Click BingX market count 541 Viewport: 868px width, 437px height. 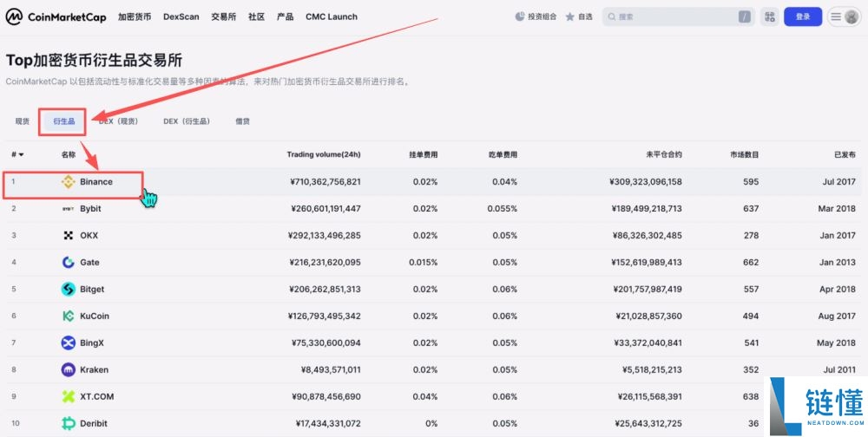[751, 343]
